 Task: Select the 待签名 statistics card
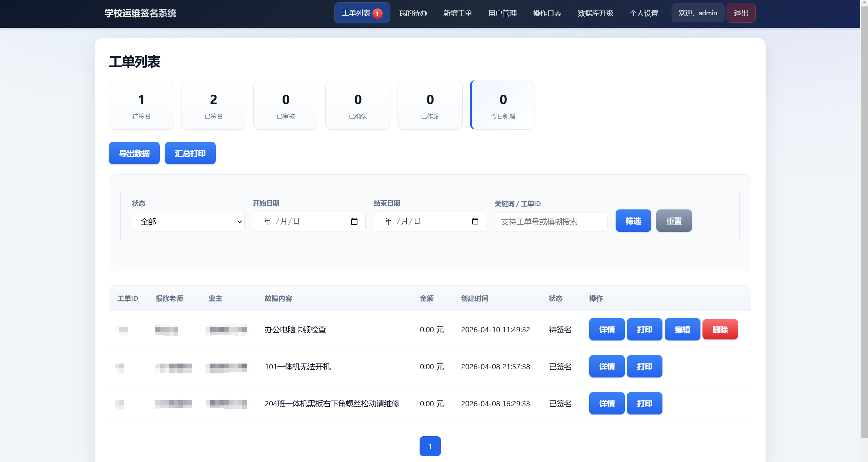[x=141, y=105]
